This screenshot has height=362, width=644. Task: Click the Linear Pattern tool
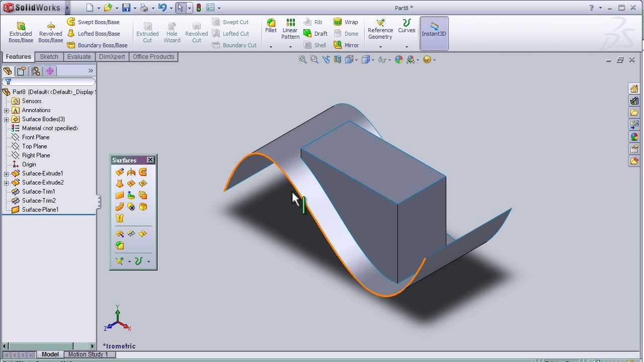(290, 29)
